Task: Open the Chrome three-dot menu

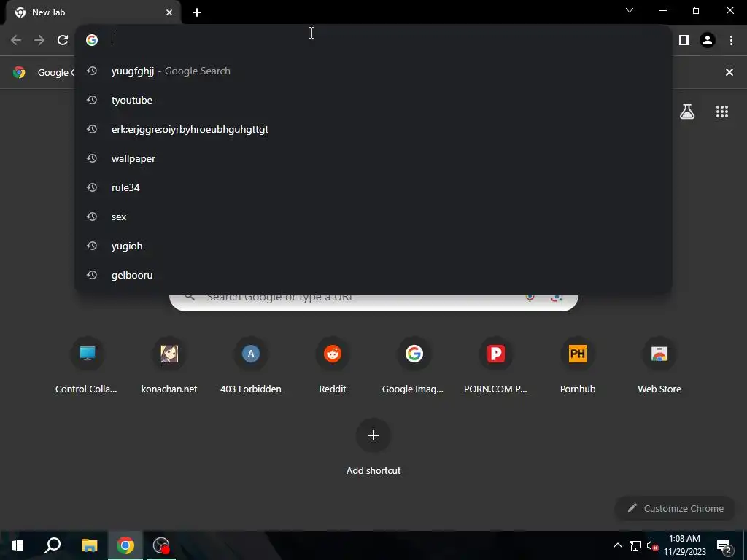Action: click(731, 40)
